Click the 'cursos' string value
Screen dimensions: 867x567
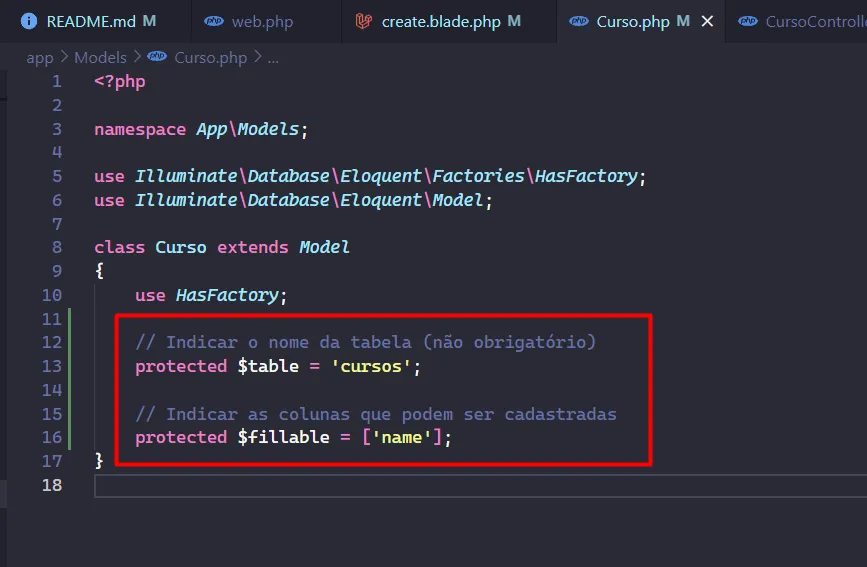(x=371, y=366)
